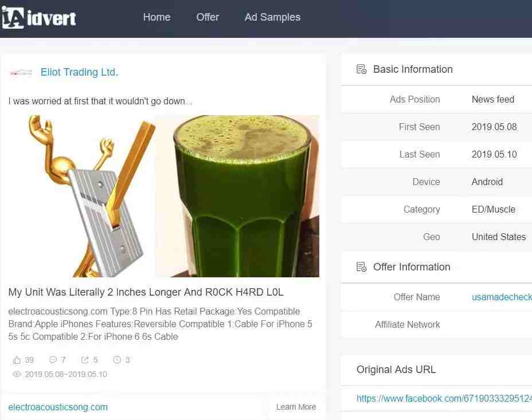The height and width of the screenshot is (420, 532).
Task: Click the clock duration icon
Action: 117,360
